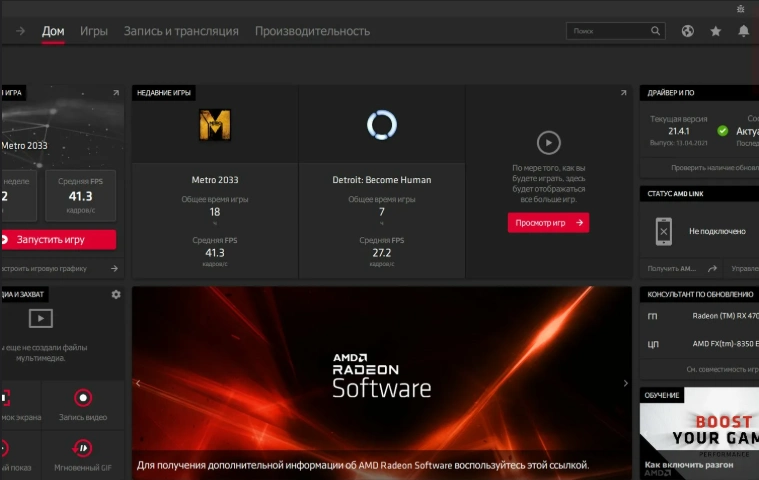Click Detroit: Become Human title
Image resolution: width=759 pixels, height=480 pixels.
(382, 180)
